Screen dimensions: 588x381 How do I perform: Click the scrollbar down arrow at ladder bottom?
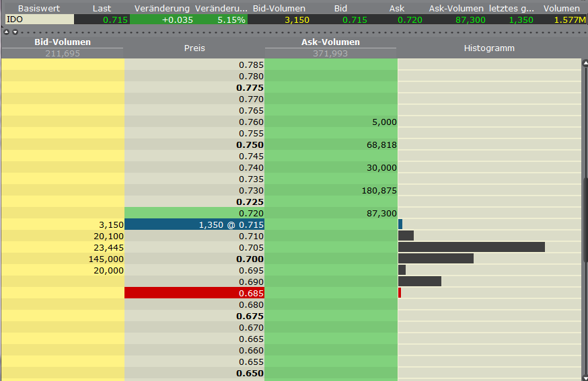pyautogui.click(x=585, y=378)
